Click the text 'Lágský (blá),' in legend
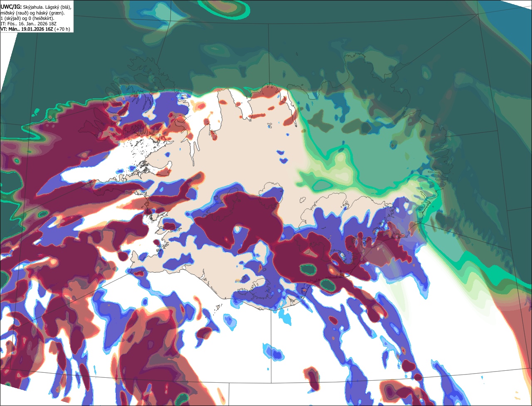The height and width of the screenshot is (406, 532). coord(58,7)
